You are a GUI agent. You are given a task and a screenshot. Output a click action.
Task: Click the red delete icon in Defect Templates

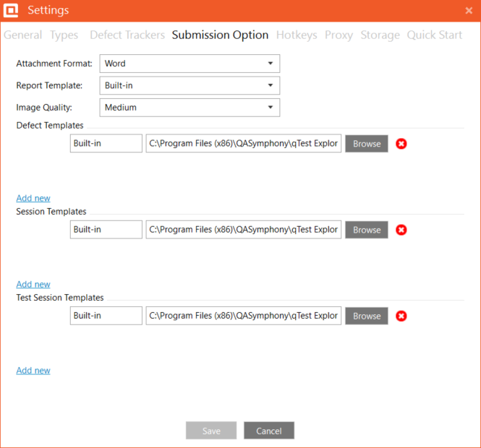click(x=401, y=144)
